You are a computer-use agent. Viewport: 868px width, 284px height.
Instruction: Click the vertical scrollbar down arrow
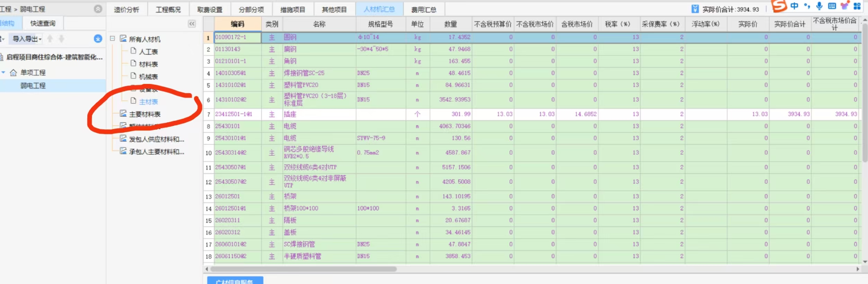point(865,262)
